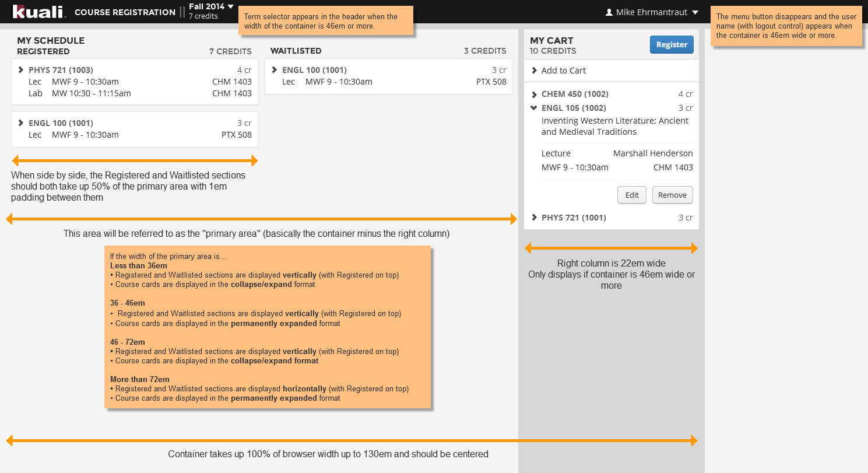
Task: Click 'Inventing Western Literature' course title
Action: pos(615,126)
